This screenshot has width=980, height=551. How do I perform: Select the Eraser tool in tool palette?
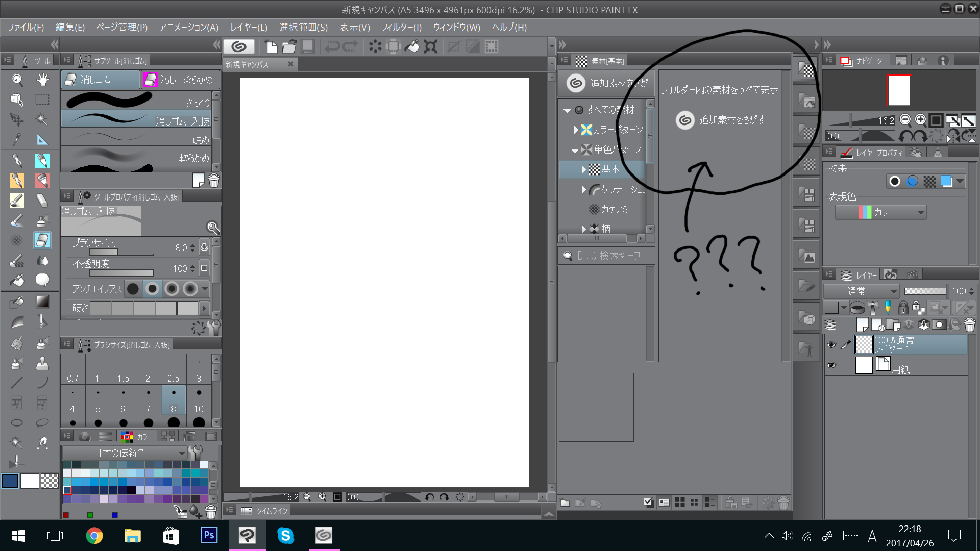pos(42,240)
